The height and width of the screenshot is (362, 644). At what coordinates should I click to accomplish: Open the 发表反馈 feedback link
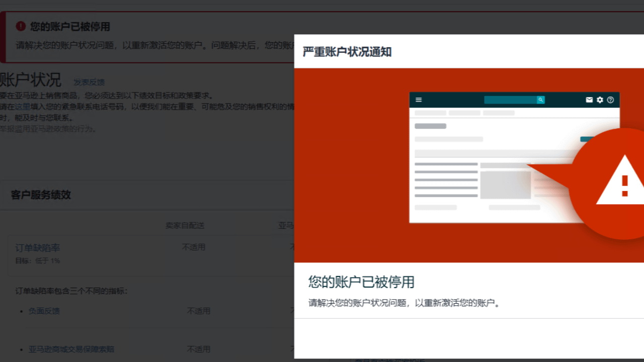(x=89, y=82)
